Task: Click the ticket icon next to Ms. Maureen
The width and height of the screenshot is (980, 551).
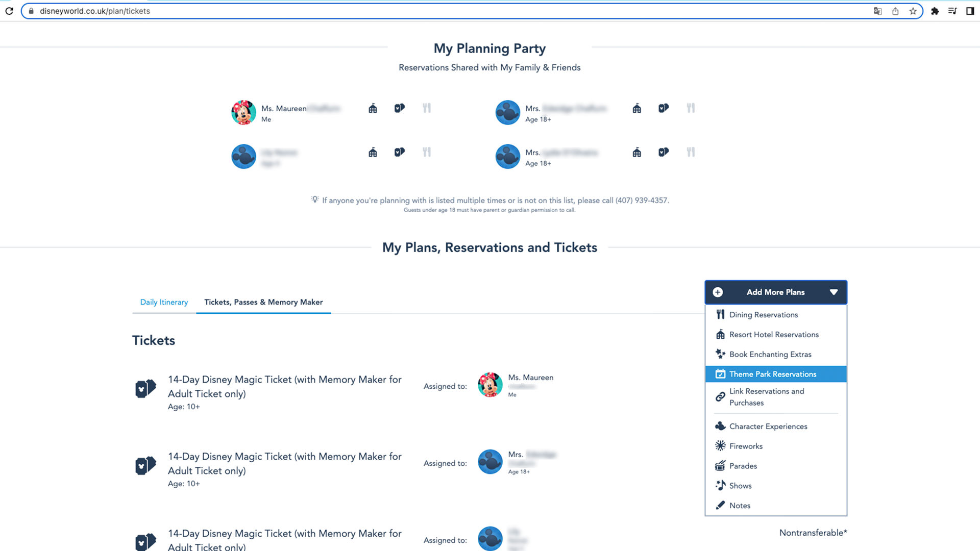Action: [x=400, y=108]
